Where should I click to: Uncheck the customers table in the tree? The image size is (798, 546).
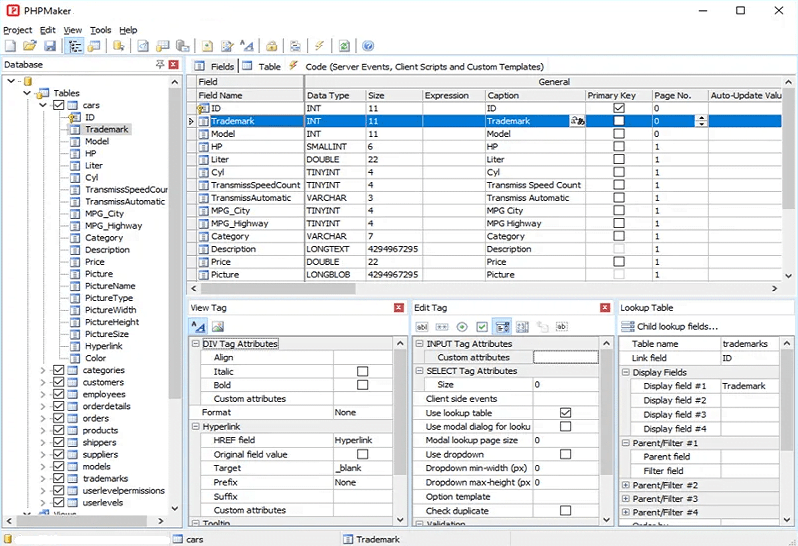[x=58, y=382]
